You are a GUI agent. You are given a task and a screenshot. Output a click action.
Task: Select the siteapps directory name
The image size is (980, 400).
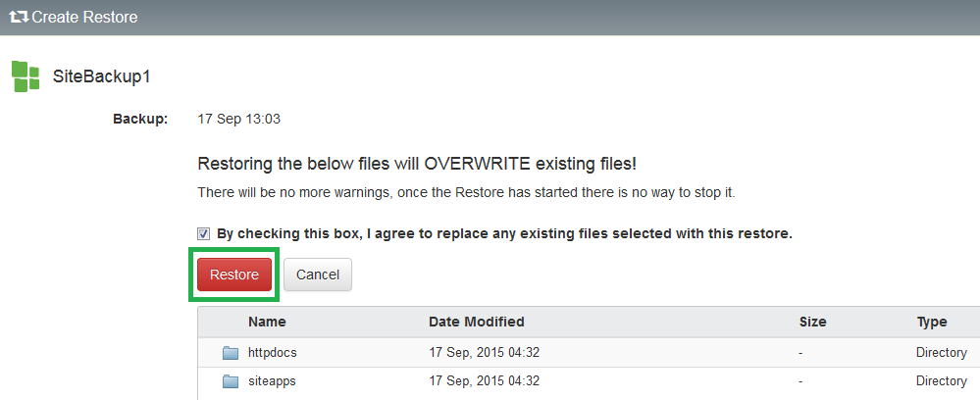(272, 380)
